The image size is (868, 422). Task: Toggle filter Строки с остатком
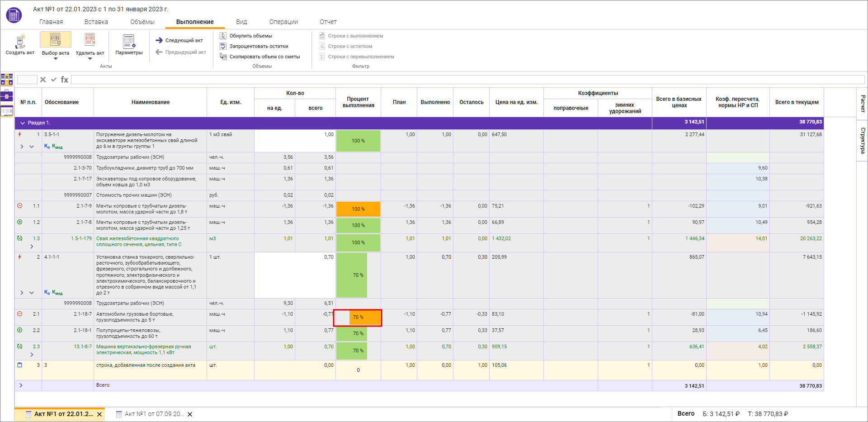[349, 46]
